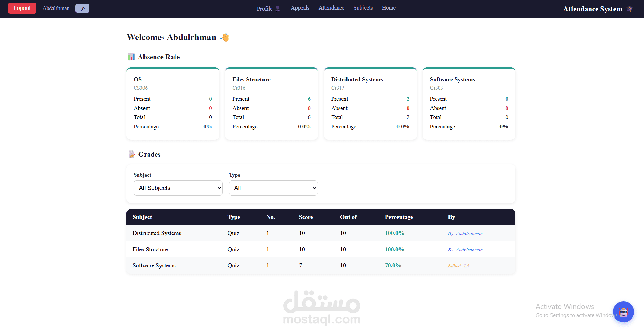Click the profile user icon in navbar
The image size is (644, 333).
tap(278, 9)
